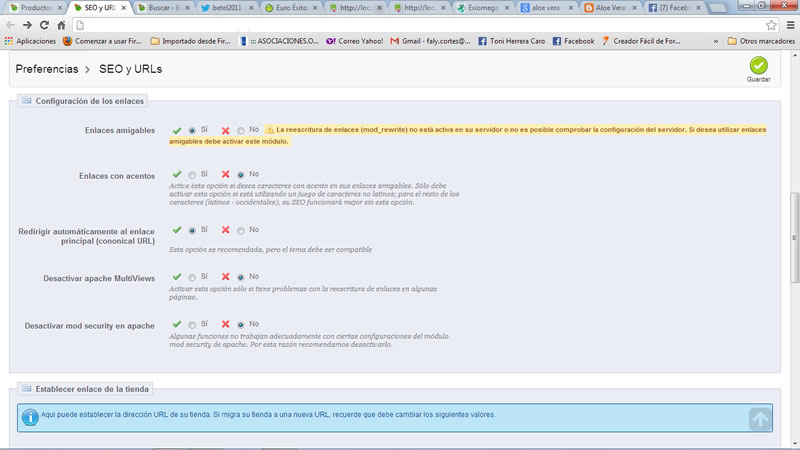Select No for Enlaces con acentos
Image resolution: width=800 pixels, height=450 pixels.
pos(240,175)
